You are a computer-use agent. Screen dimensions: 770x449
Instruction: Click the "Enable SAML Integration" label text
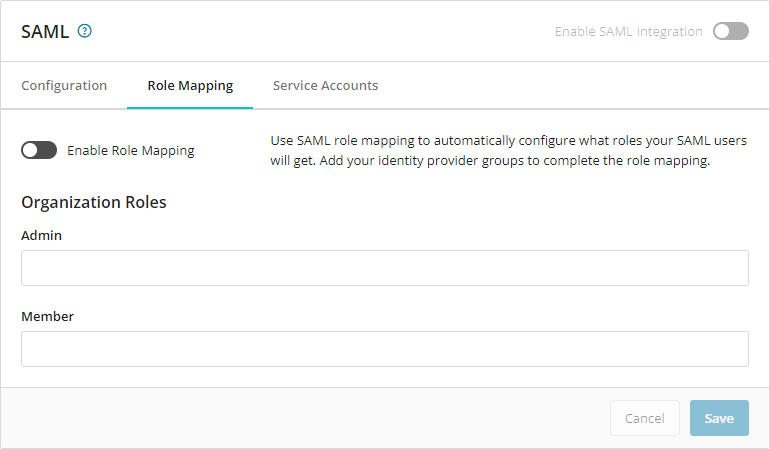click(628, 31)
